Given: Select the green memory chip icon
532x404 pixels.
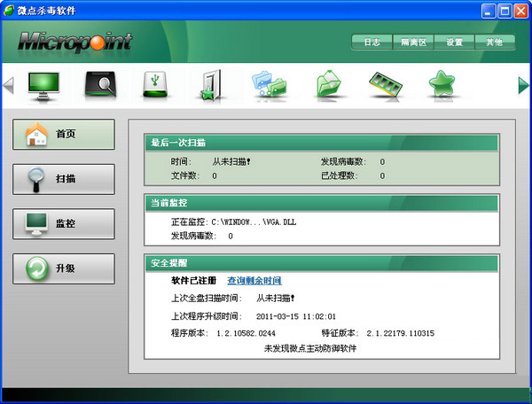Looking at the screenshot, I should click(386, 84).
